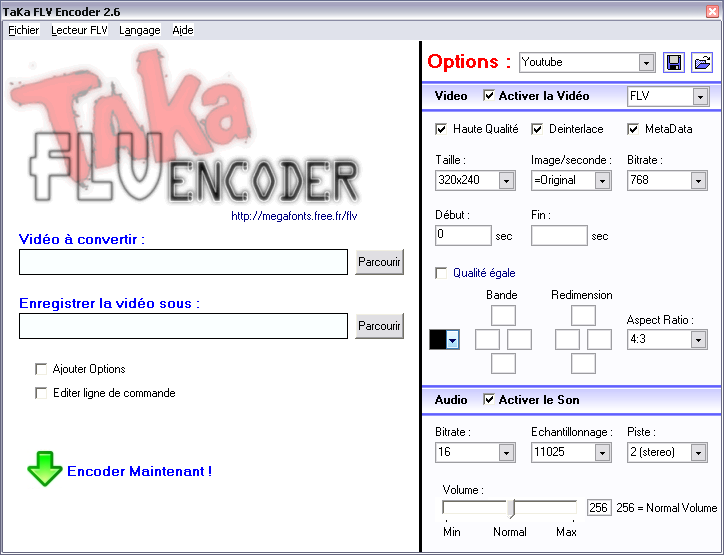
Task: Click the top Redimension input box
Action: pos(583,315)
